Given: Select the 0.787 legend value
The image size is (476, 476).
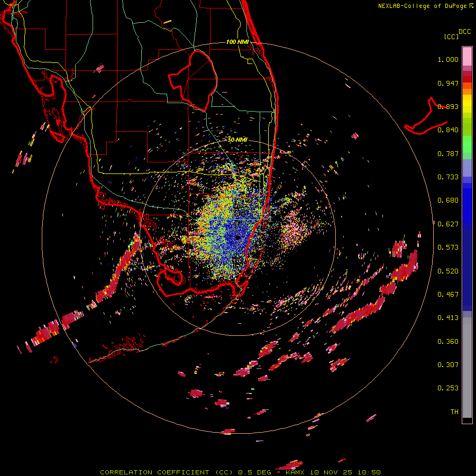Looking at the screenshot, I should click(448, 153).
